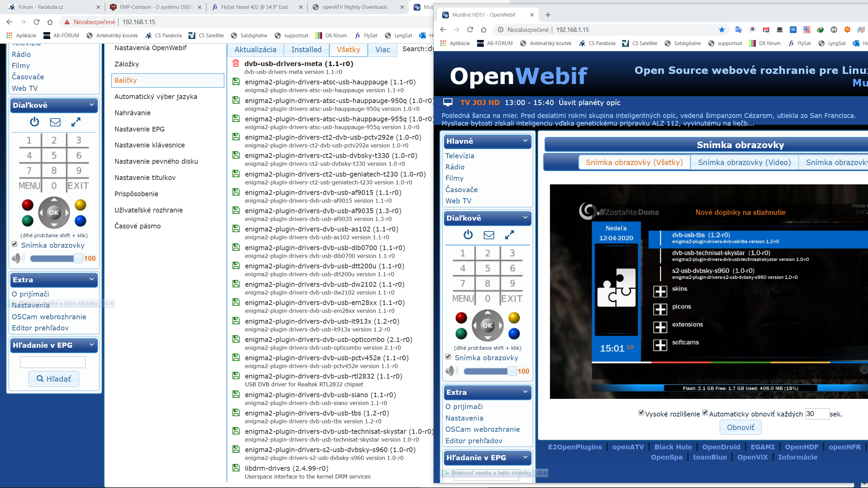868x488 pixels.
Task: Click the left volume slider handle
Action: pyautogui.click(x=79, y=259)
